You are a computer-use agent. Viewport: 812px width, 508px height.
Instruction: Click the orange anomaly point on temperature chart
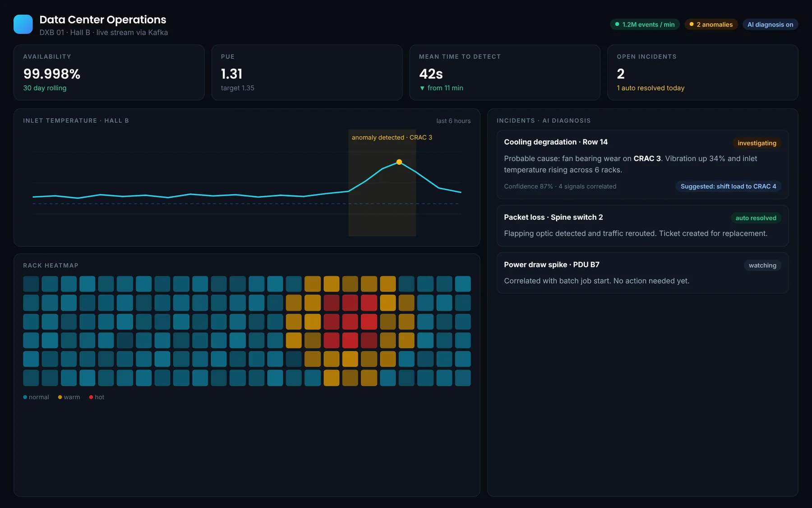point(399,162)
